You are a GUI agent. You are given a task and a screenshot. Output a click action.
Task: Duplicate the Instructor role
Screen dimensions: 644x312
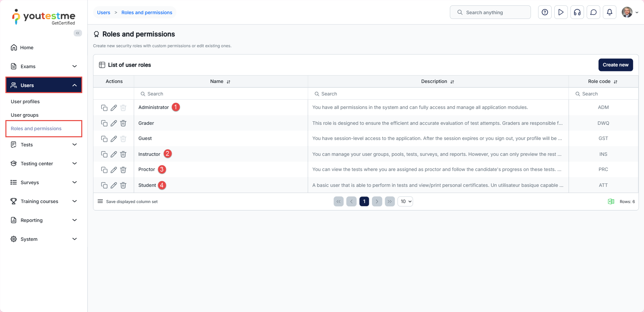[104, 154]
